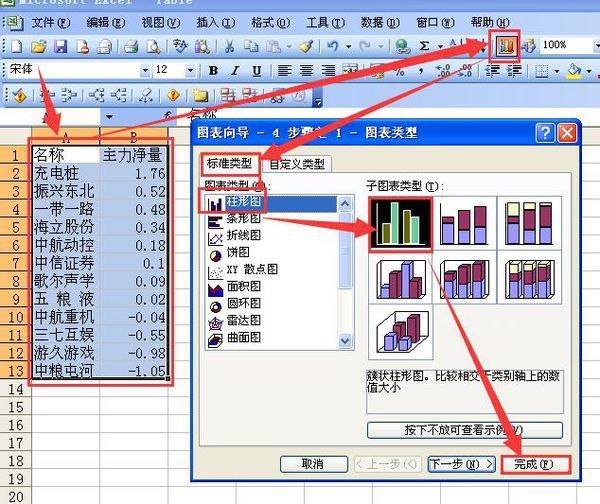Toggle Underline formatting
This screenshot has height=504, width=600.
[257, 71]
